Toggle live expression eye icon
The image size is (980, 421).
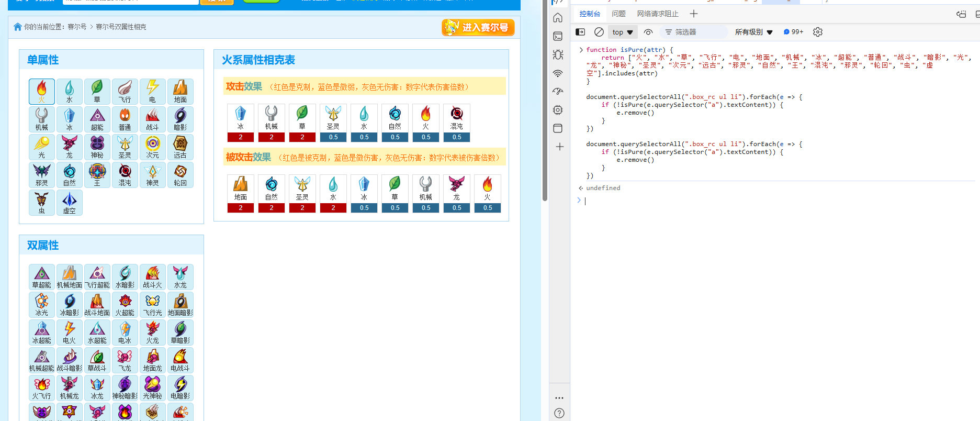pos(648,32)
